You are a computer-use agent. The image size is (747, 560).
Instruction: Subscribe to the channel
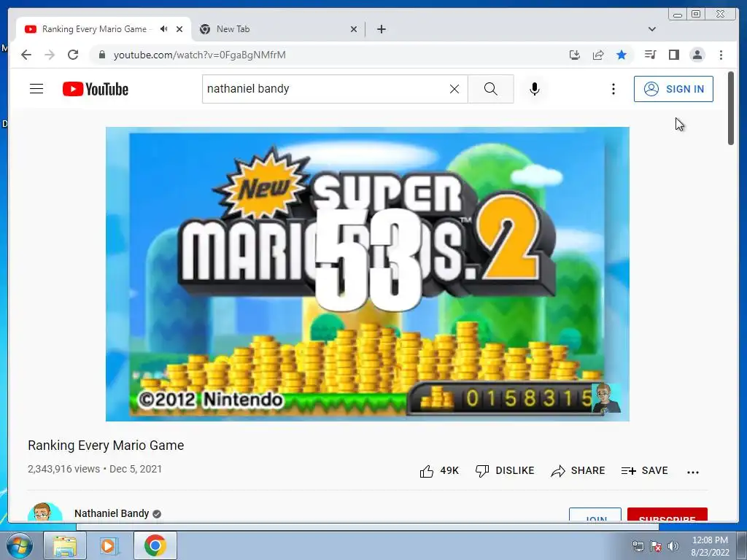(x=667, y=515)
